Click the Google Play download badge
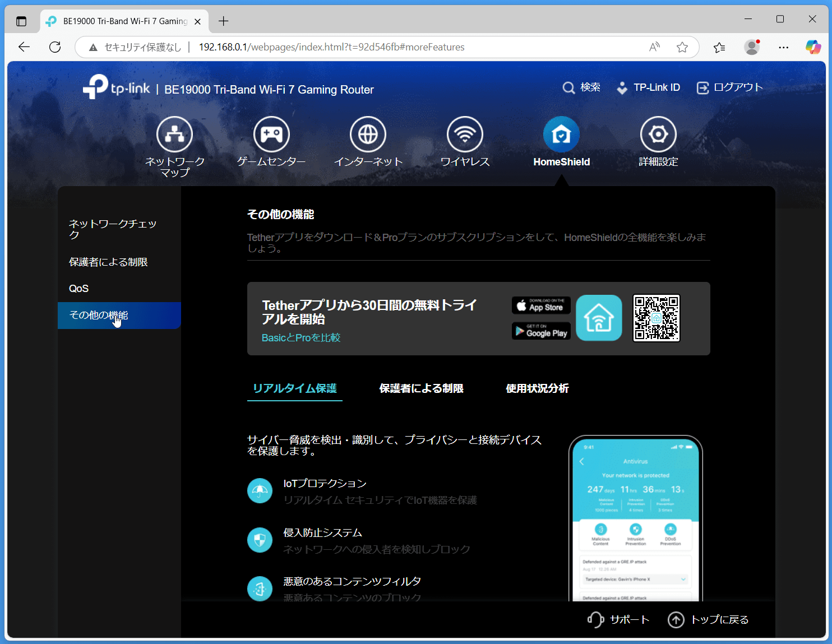 541,331
